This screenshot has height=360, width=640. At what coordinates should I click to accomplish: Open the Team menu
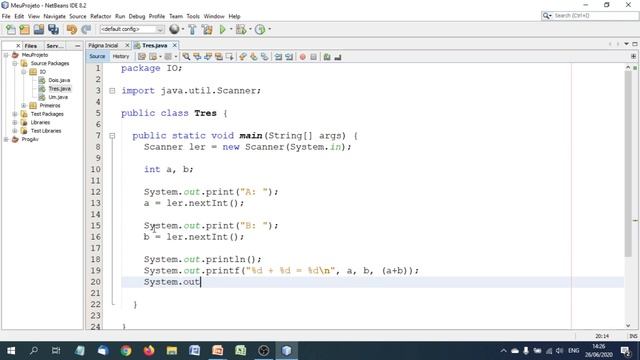click(x=176, y=16)
